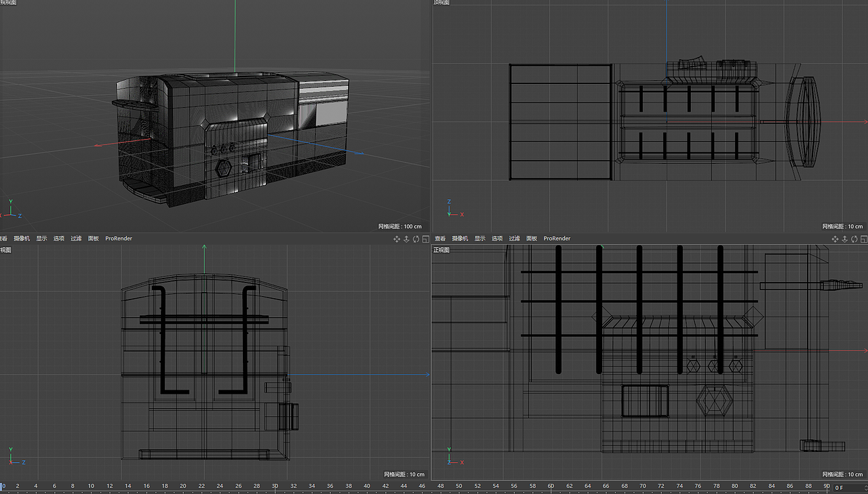Image resolution: width=868 pixels, height=494 pixels.
Task: Open the 显示 menu of the bottom-left side viewport
Action: [x=41, y=239]
